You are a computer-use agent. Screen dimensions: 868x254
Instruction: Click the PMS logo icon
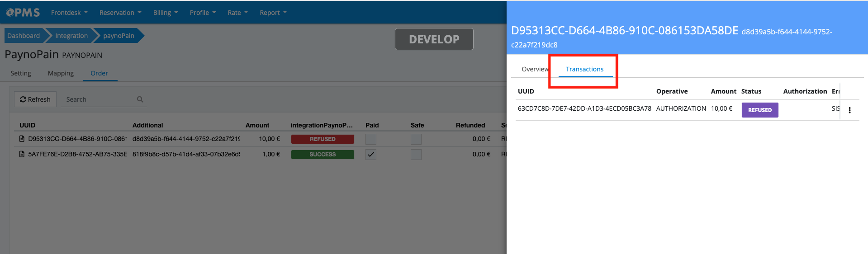[x=23, y=13]
